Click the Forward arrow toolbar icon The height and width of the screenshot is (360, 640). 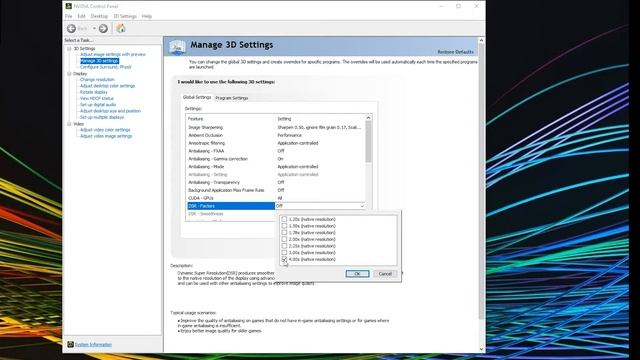[103, 28]
